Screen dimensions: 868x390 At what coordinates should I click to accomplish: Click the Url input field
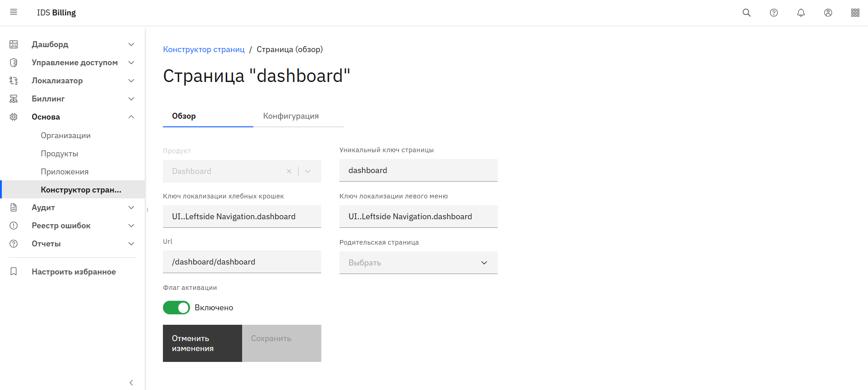click(x=242, y=262)
